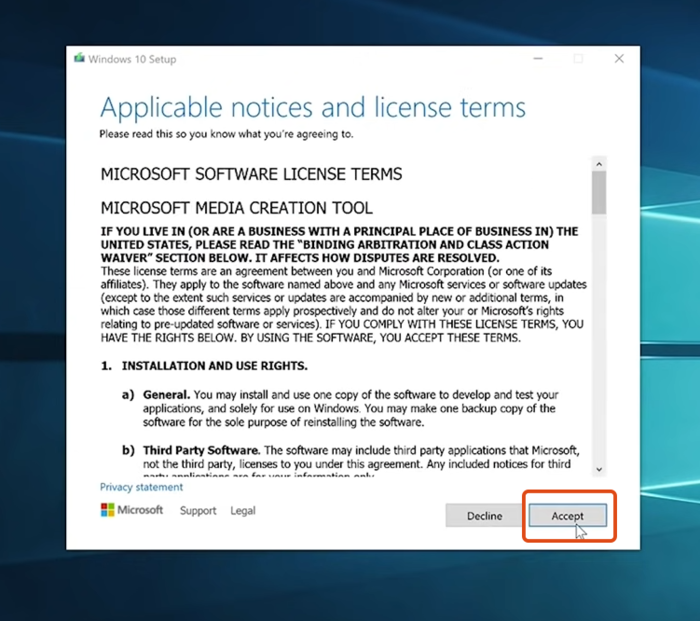This screenshot has height=621, width=700.
Task: Open the Support link
Action: point(198,510)
